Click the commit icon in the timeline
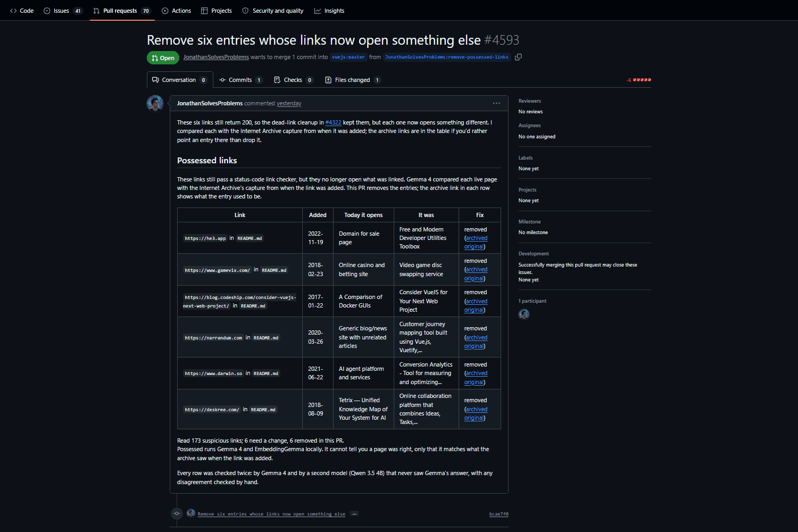 [x=177, y=513]
